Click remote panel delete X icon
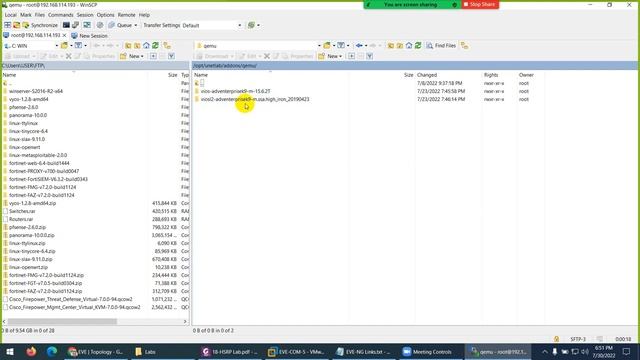This screenshot has height=360, width=640. pos(267,56)
